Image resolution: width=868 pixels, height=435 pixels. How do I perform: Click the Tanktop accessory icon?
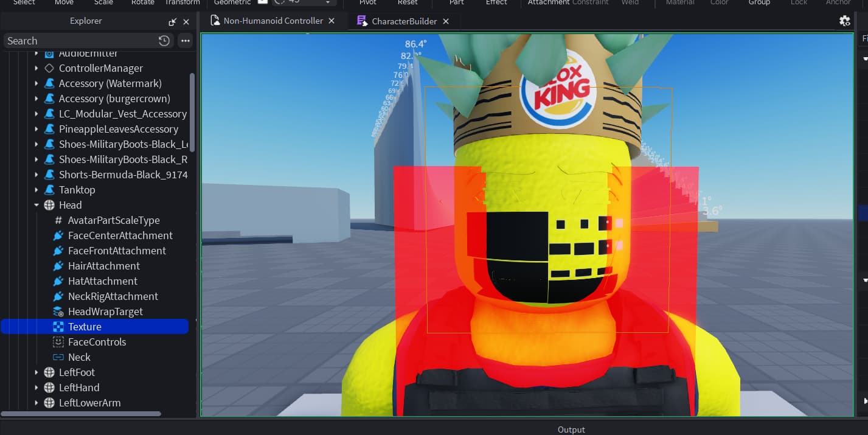(49, 190)
